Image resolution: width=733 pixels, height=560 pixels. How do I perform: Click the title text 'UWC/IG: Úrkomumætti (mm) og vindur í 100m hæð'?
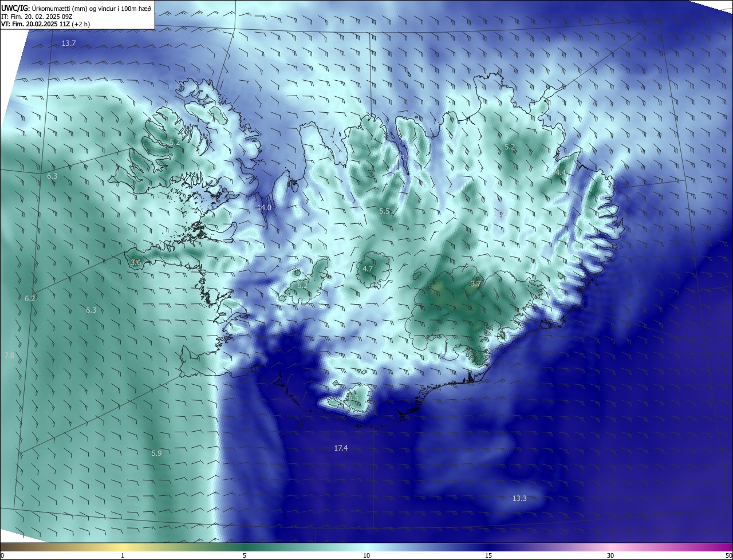(x=76, y=8)
